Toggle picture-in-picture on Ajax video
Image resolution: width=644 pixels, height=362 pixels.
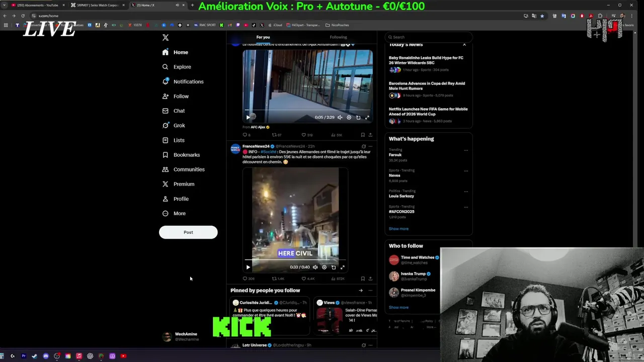358,117
